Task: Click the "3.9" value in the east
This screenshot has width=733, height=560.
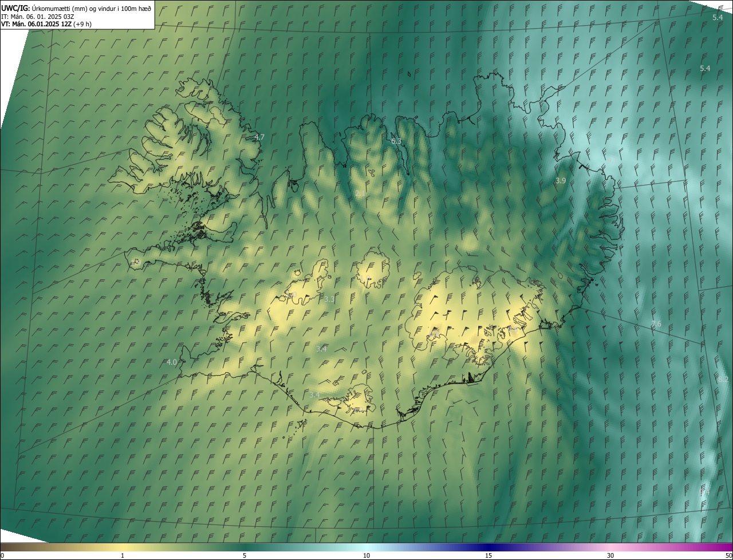Action: (561, 180)
